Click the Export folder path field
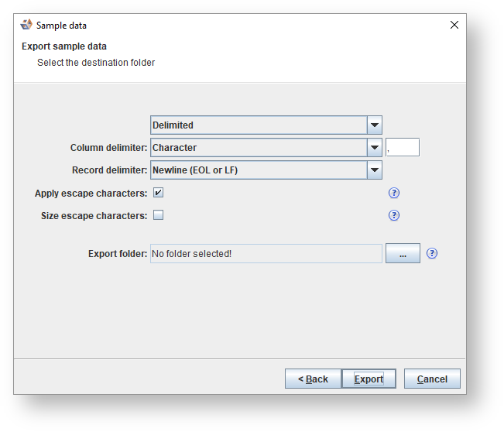This screenshot has width=504, height=432. tap(266, 253)
